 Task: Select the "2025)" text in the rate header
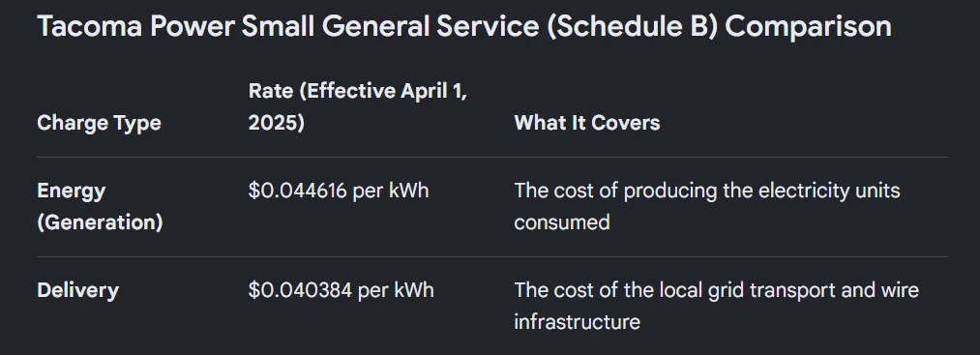click(277, 123)
